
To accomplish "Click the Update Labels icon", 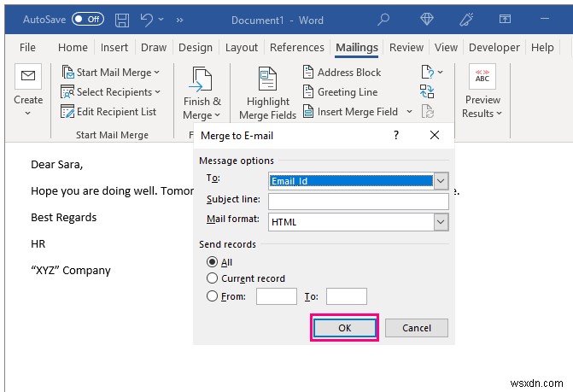I will [428, 111].
